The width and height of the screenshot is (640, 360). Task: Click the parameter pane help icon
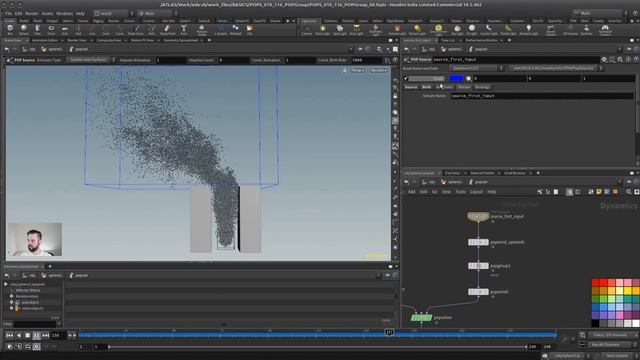636,60
